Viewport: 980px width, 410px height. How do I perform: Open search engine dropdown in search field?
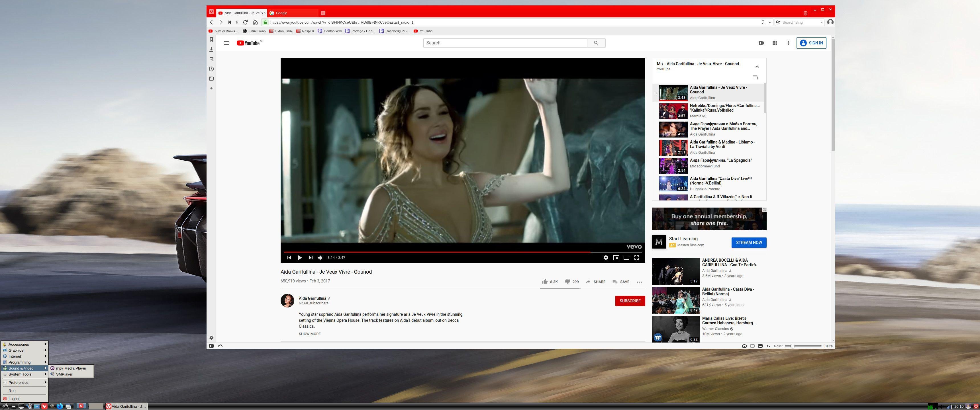pos(778,22)
